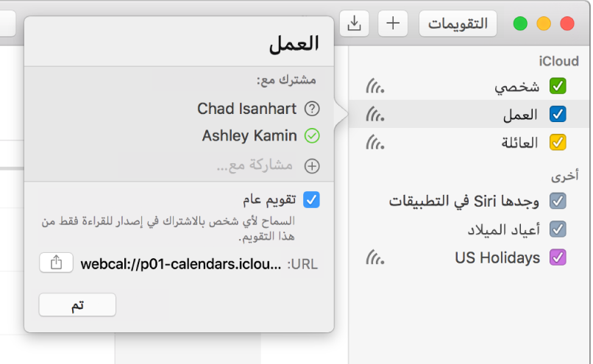Click the العمل popover title
This screenshot has height=364, width=593.
[x=294, y=43]
